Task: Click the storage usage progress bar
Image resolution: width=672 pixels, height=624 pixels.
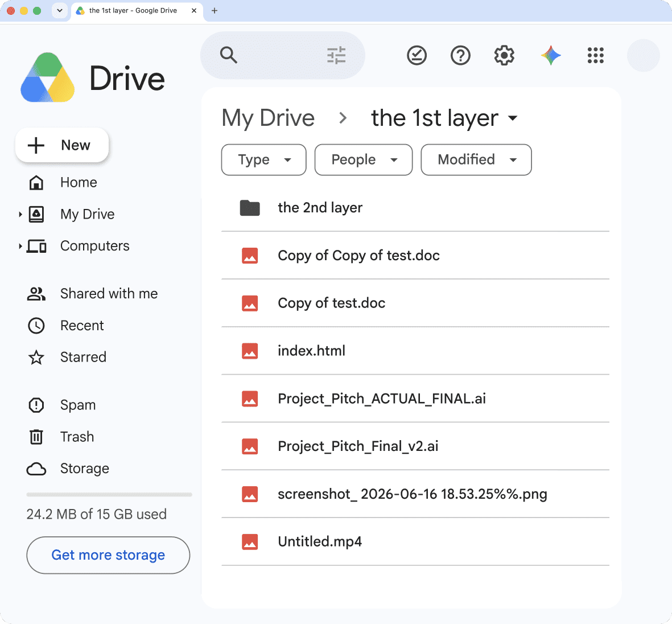Action: point(109,495)
